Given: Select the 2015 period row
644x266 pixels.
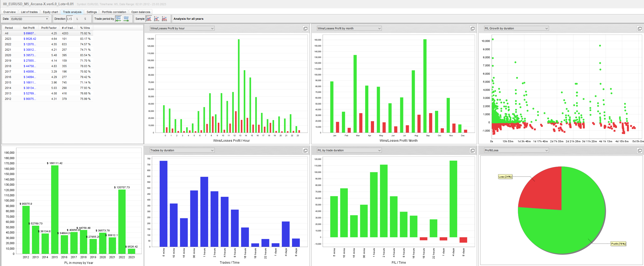Looking at the screenshot, I should pyautogui.click(x=48, y=82).
